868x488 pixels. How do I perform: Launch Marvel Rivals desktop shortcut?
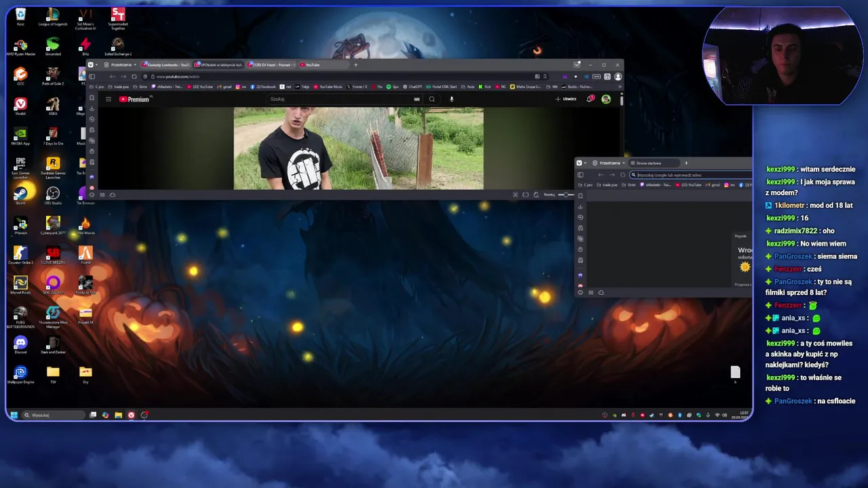click(20, 285)
